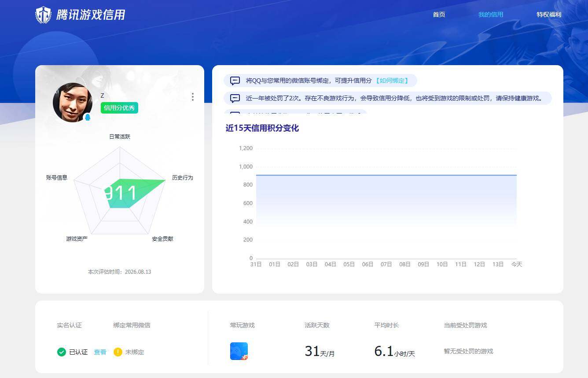Click the 200 y-axis label
588x378 pixels.
pyautogui.click(x=248, y=240)
